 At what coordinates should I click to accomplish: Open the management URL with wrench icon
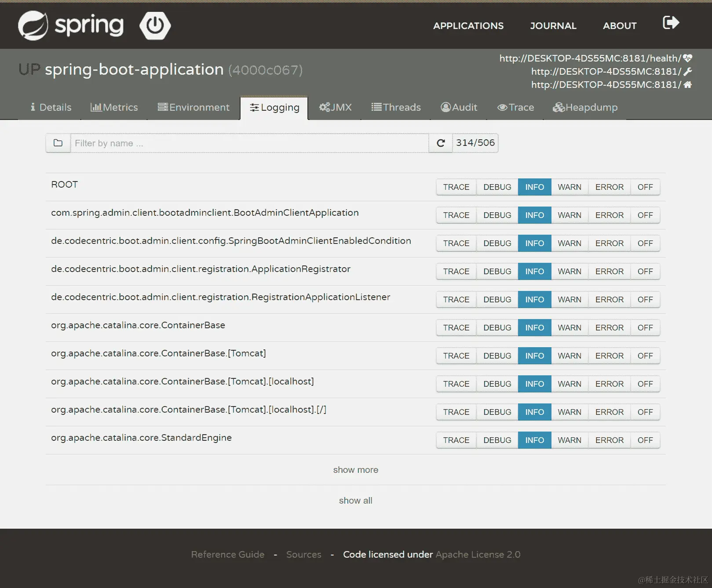(612, 71)
